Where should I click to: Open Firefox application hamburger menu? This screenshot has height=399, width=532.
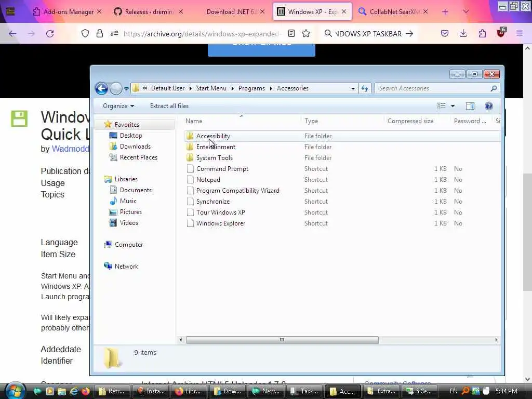tap(520, 33)
